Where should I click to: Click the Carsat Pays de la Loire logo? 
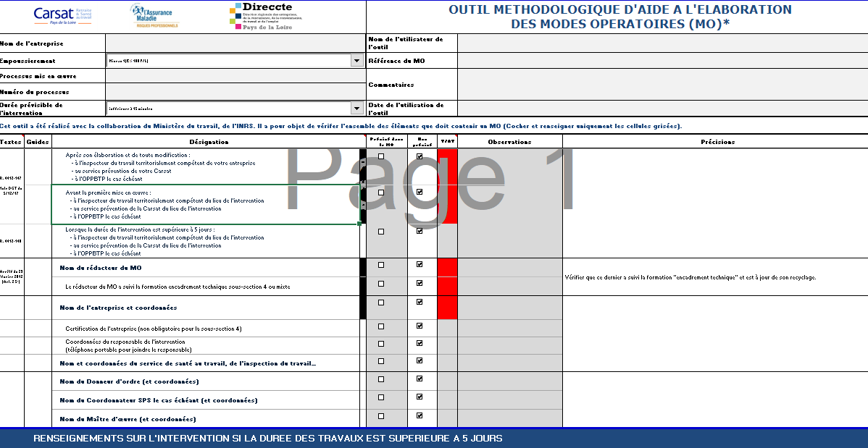[x=62, y=15]
